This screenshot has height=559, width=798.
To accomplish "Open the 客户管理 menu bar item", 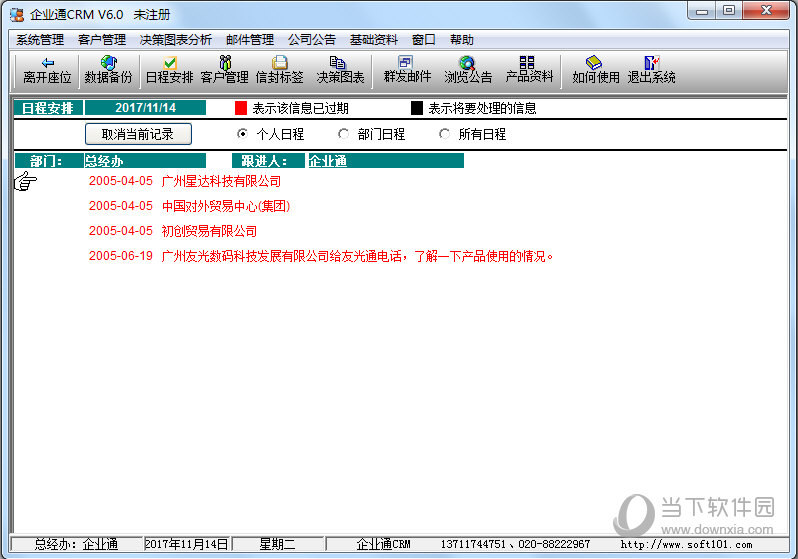I will (102, 40).
